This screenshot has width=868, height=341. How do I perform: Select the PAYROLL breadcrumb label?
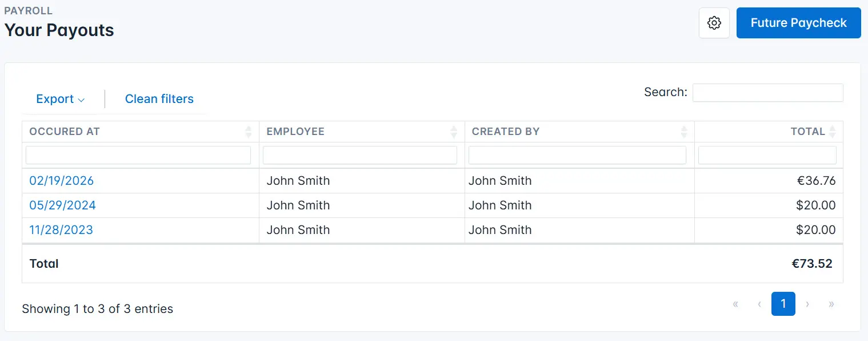(x=29, y=10)
